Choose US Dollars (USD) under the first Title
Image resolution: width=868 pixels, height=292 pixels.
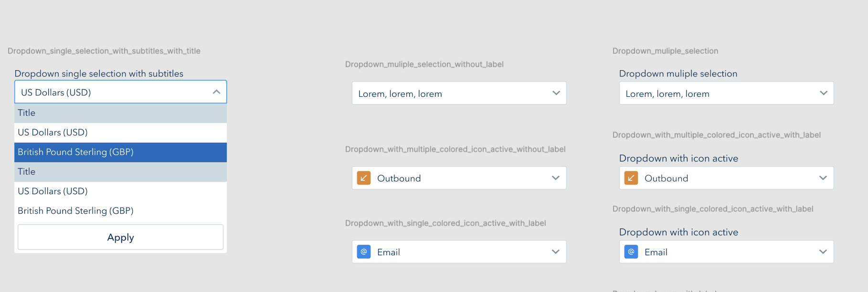point(53,133)
